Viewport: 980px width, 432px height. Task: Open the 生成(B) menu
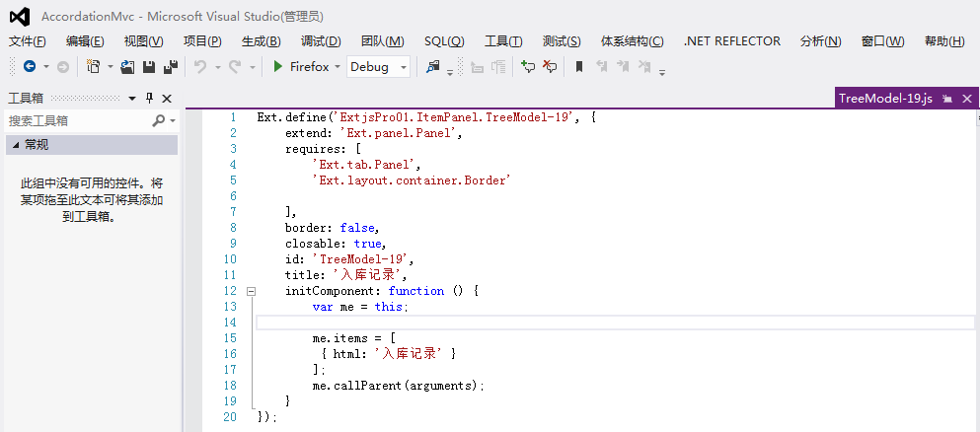[262, 41]
